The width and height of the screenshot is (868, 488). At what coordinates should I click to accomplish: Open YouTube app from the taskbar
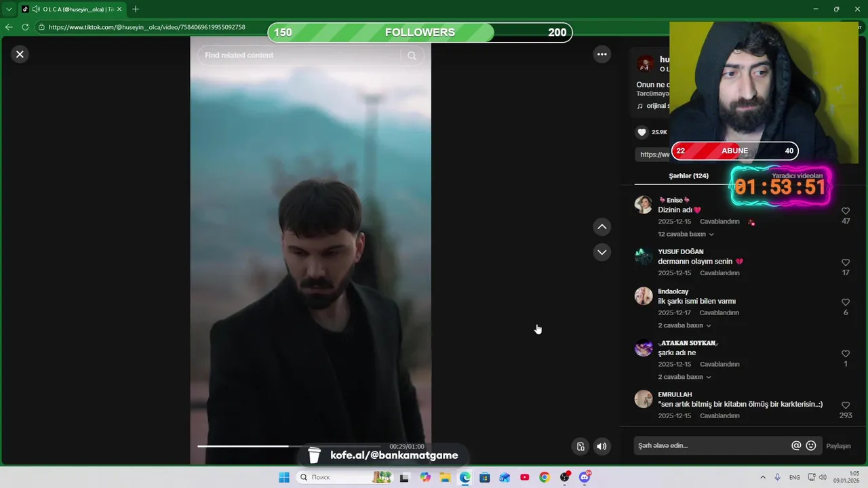click(525, 477)
